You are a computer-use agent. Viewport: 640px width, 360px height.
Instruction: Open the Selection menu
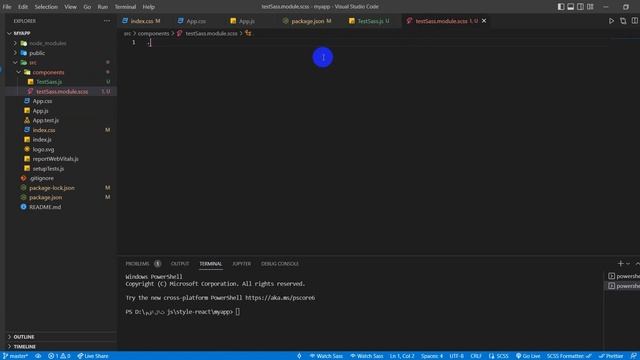[46, 7]
